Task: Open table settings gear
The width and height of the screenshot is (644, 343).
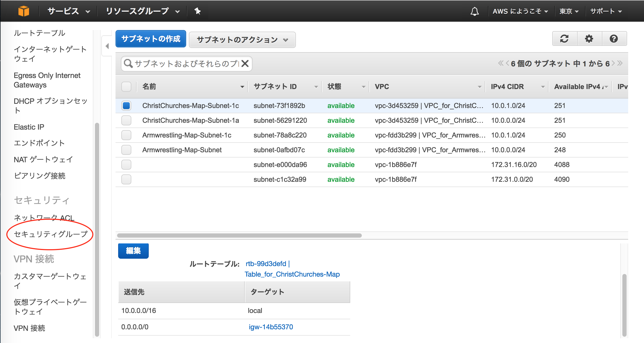Action: click(x=589, y=39)
